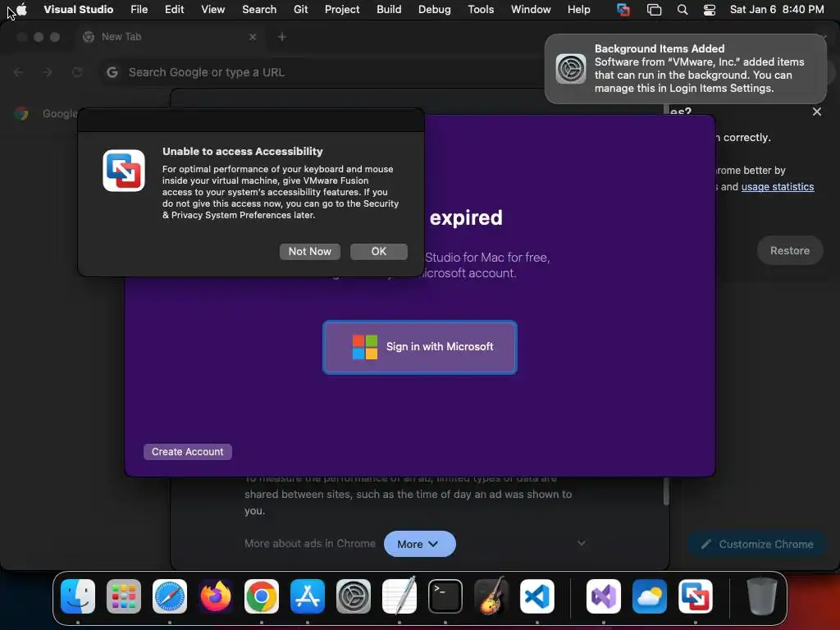Launch Terminal from the Dock
The image size is (840, 630).
tap(445, 596)
